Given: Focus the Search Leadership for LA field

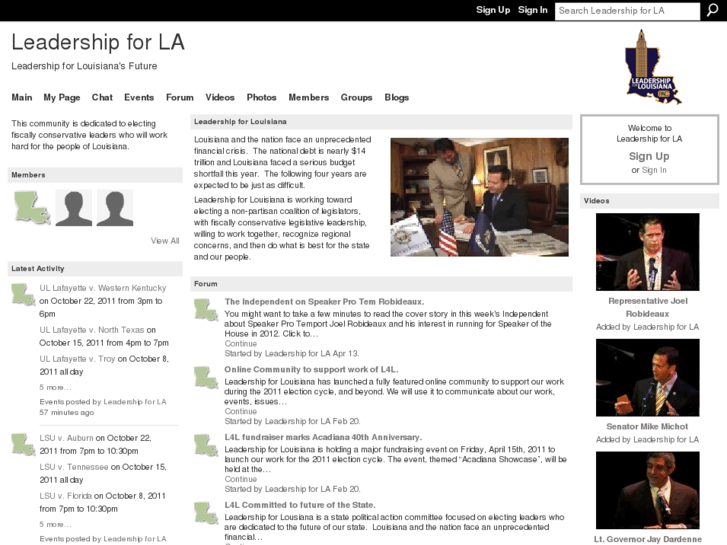Looking at the screenshot, I should pos(627,11).
